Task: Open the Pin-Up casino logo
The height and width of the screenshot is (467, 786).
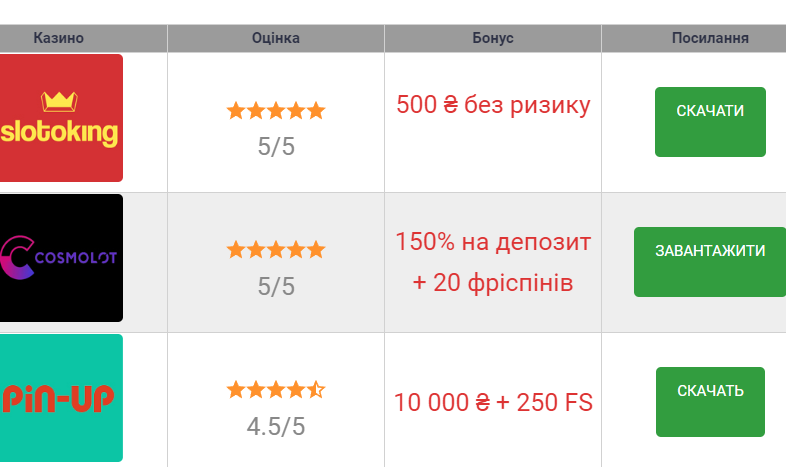Action: pos(61,398)
